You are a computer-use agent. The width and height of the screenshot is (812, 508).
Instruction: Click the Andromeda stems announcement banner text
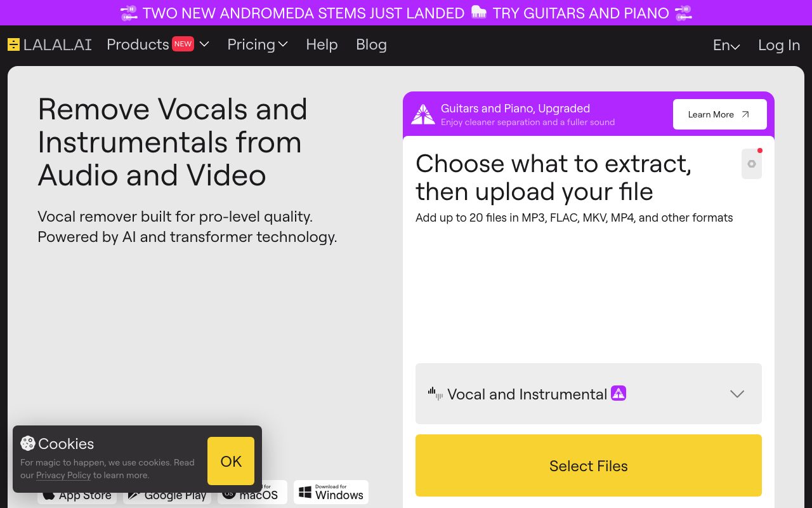[406, 13]
